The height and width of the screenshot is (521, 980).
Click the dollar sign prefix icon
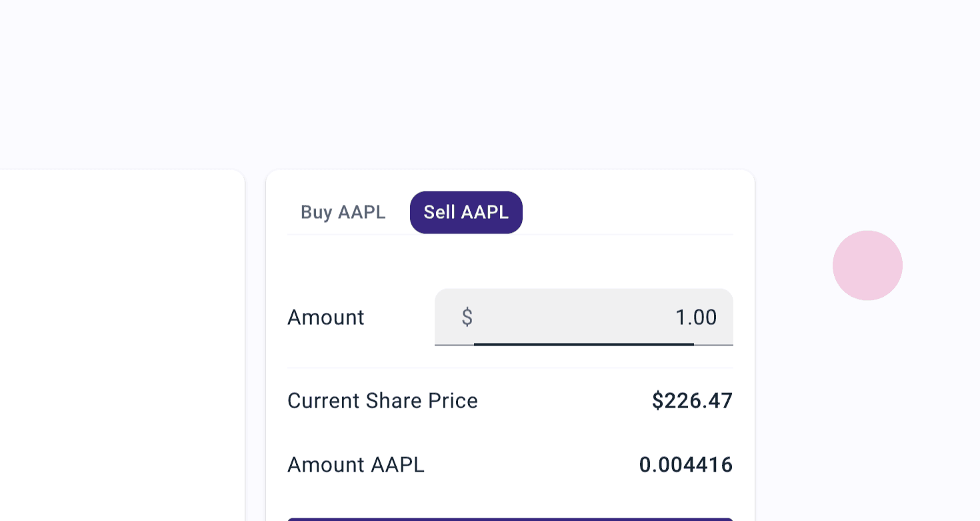[467, 317]
